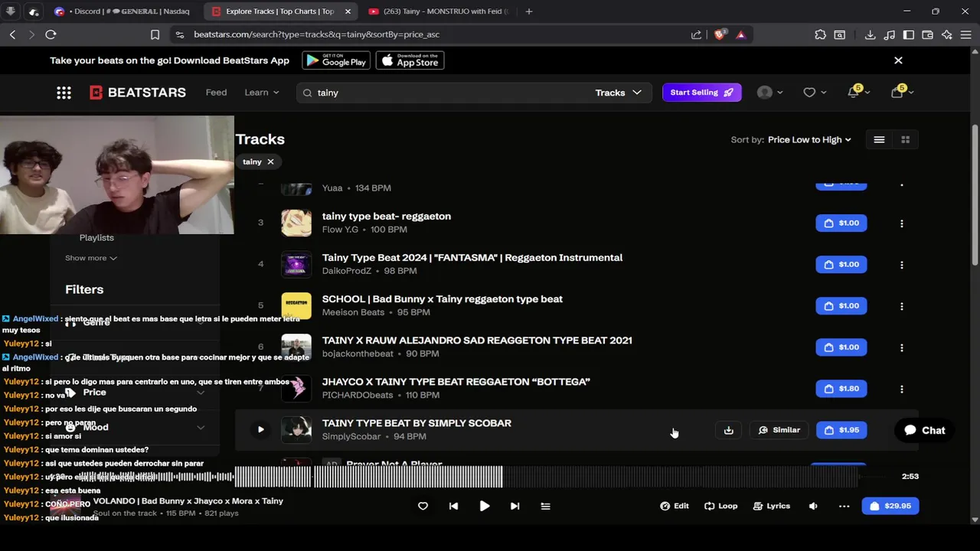Open Brave Shields icon
Image resolution: width=980 pixels, height=551 pixels.
pos(720,34)
